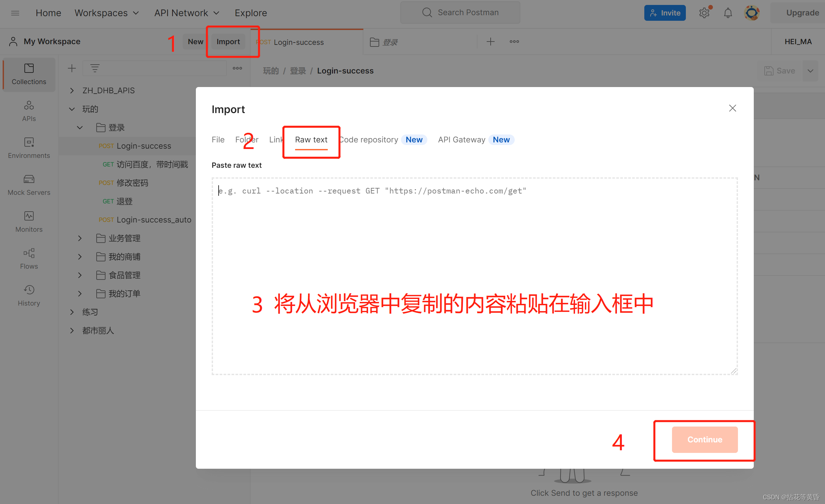Collapse the 玩的 collection

click(x=72, y=109)
